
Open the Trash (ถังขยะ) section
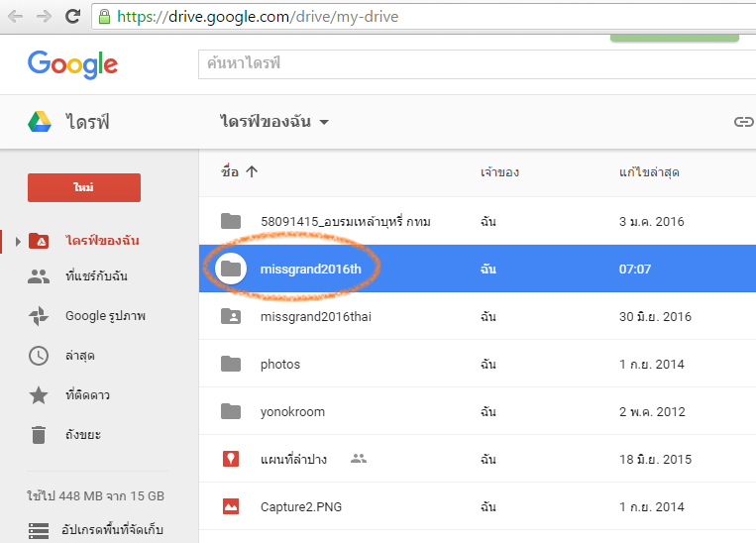[x=81, y=435]
